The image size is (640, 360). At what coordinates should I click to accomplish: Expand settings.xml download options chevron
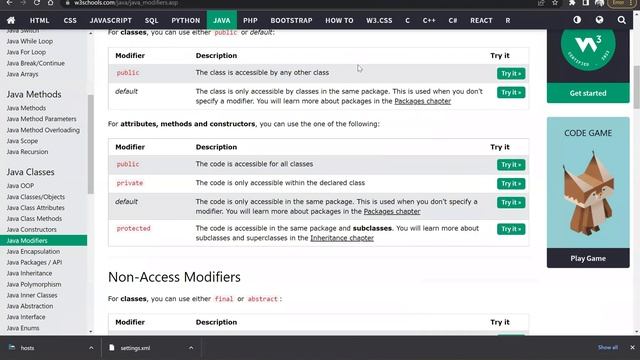[191, 348]
